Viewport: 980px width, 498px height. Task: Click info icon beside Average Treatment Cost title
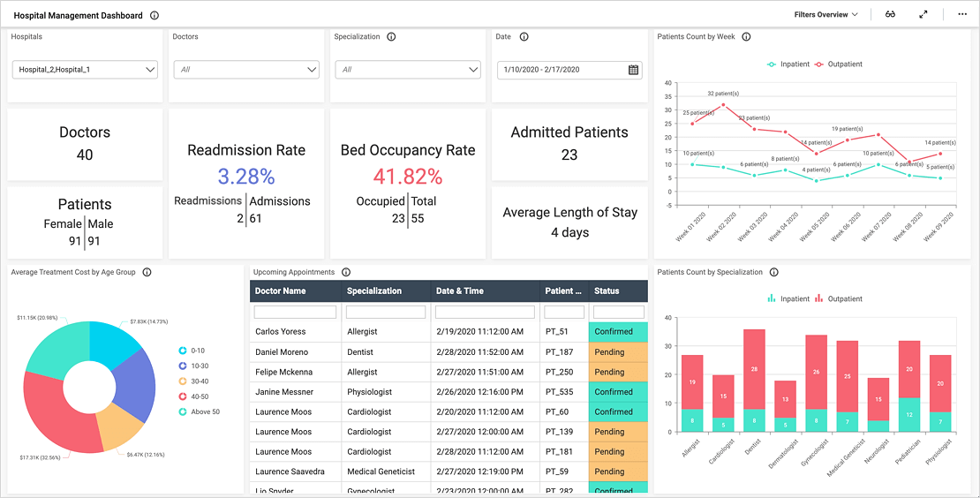[147, 273]
